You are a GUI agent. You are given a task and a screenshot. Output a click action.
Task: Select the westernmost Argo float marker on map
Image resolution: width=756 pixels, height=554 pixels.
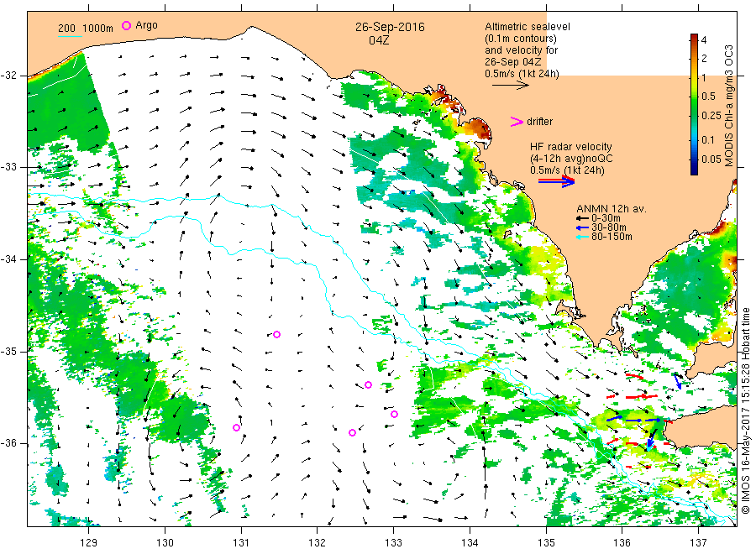(x=236, y=427)
